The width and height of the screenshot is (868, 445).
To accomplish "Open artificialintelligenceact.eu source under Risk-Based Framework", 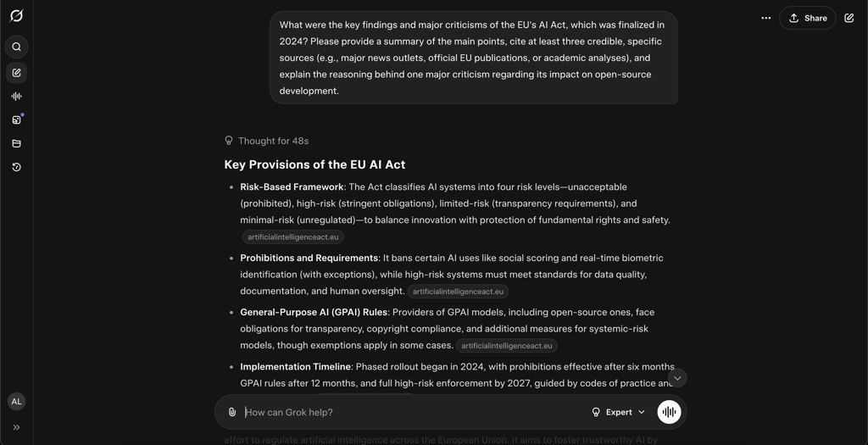I will [292, 236].
